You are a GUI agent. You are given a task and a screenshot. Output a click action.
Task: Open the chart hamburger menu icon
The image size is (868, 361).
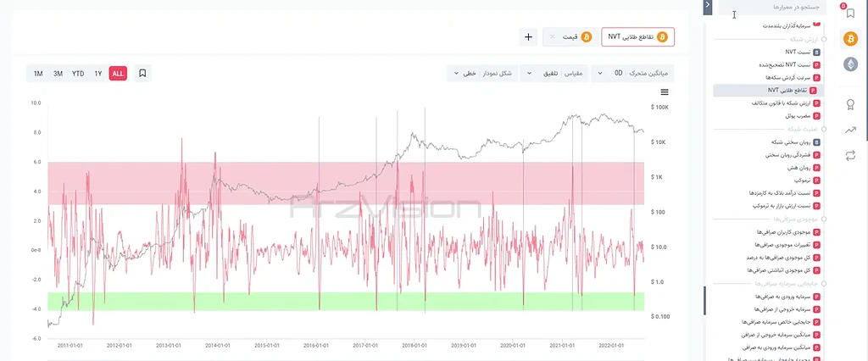[665, 92]
